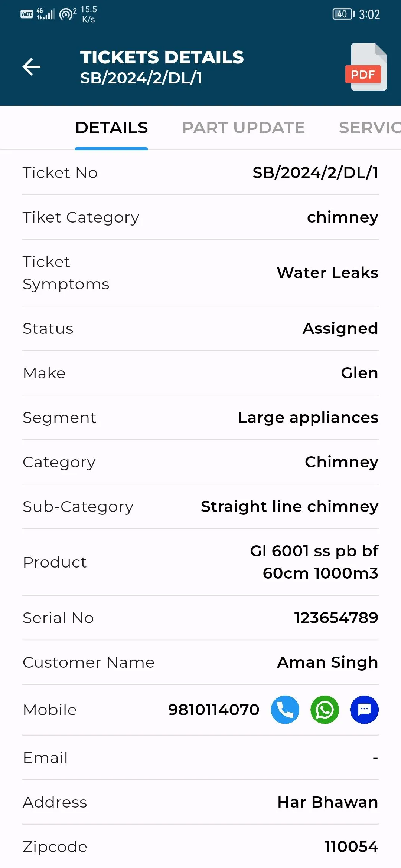Select ticket number SB/2024/2/DL/1 value
The image size is (401, 868).
[315, 172]
